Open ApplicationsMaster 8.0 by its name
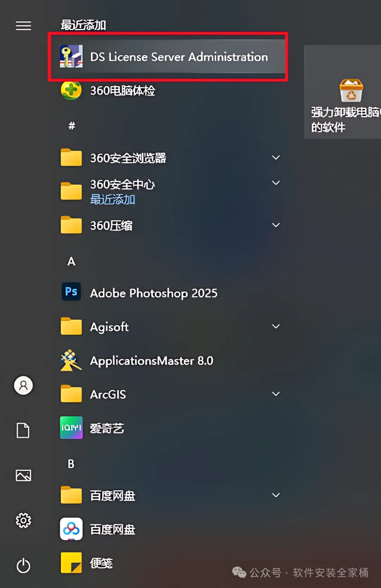 point(152,361)
